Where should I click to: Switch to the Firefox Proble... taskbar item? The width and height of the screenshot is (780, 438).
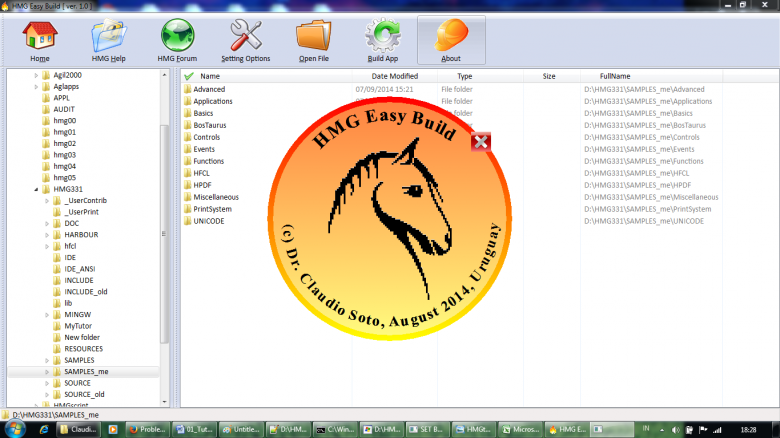[x=148, y=430]
